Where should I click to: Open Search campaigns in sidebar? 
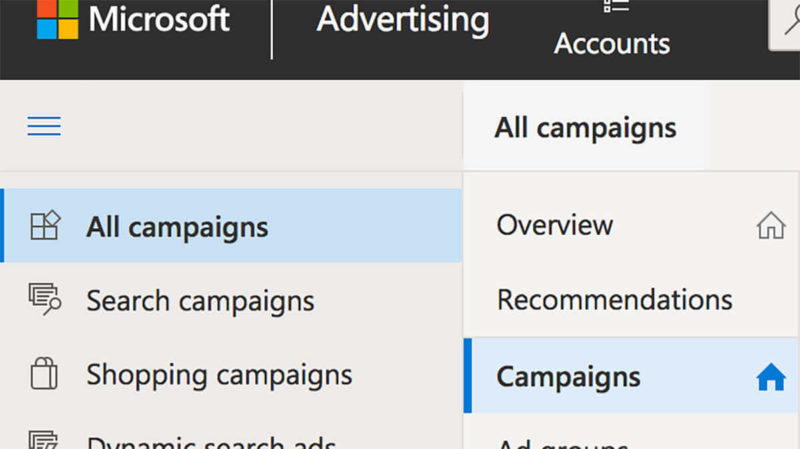pos(231,300)
